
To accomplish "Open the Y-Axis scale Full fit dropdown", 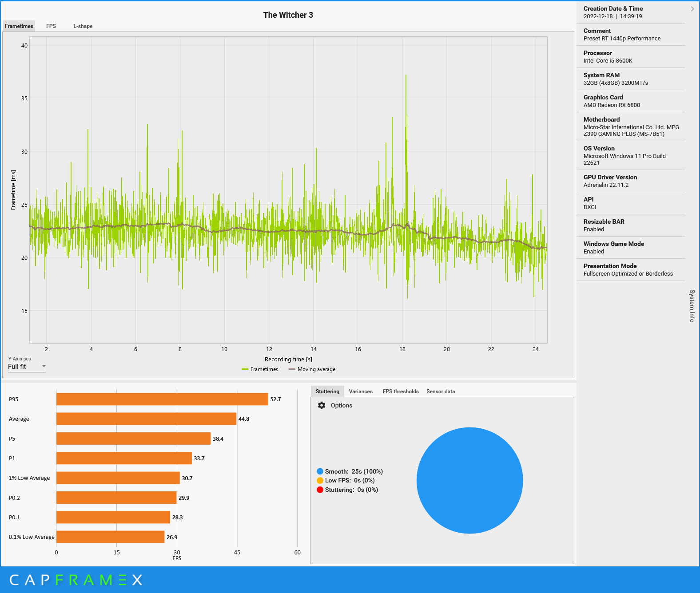I will [27, 367].
